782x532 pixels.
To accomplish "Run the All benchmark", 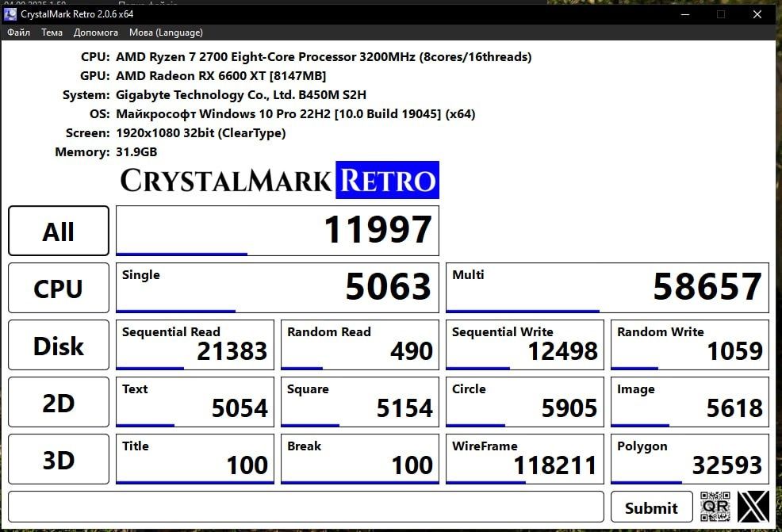I will point(59,231).
